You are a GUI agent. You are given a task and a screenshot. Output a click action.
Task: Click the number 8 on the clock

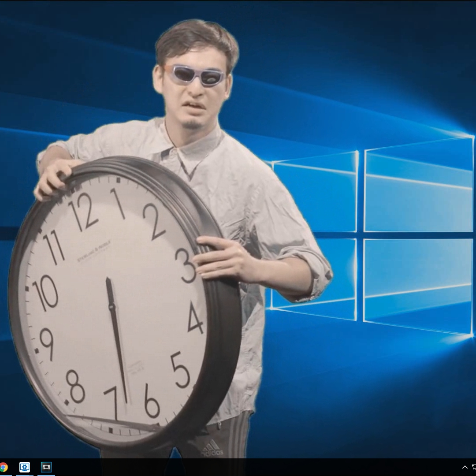tap(75, 387)
